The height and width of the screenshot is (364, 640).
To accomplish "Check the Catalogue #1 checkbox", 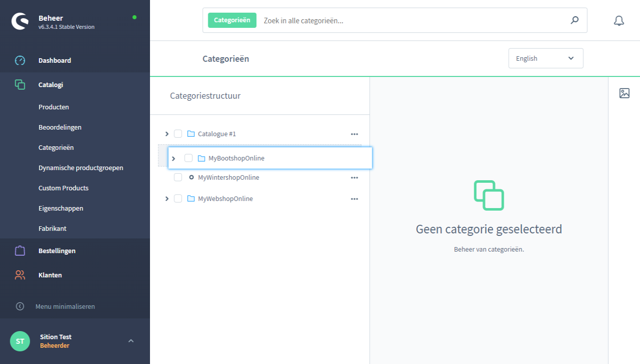I will pos(178,134).
